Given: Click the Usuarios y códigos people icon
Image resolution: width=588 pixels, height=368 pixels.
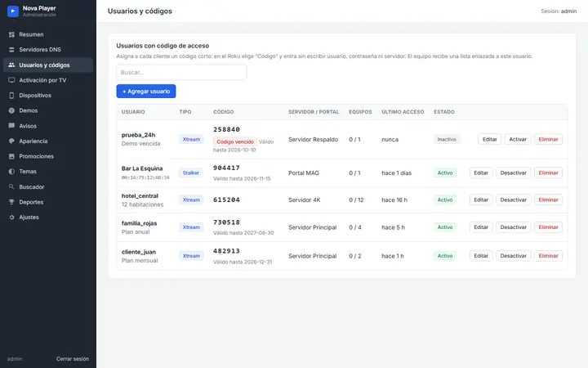Looking at the screenshot, I should [x=11, y=65].
